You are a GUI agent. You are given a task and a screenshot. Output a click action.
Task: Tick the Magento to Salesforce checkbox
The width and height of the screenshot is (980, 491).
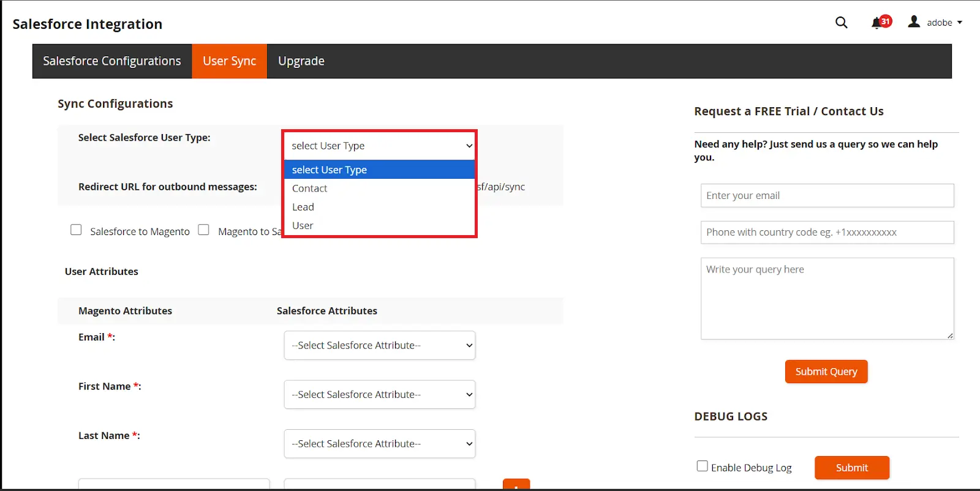coord(204,230)
